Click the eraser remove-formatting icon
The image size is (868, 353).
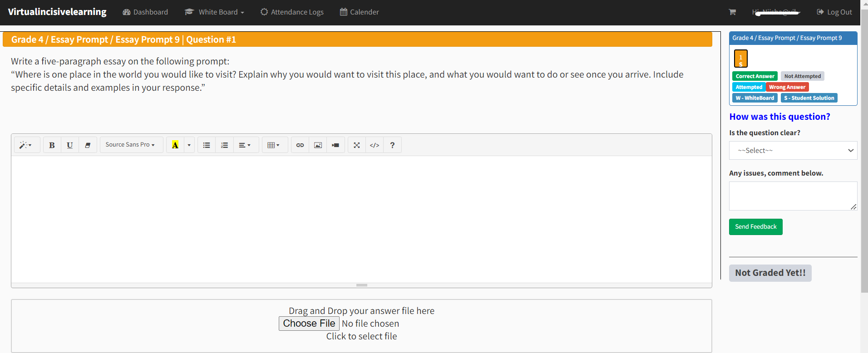coord(88,145)
